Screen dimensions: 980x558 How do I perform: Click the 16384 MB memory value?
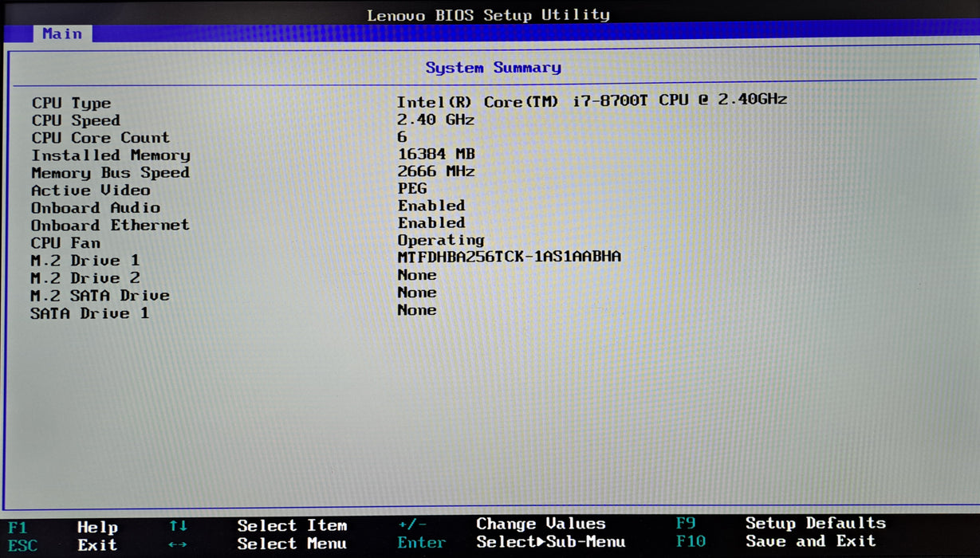(436, 154)
